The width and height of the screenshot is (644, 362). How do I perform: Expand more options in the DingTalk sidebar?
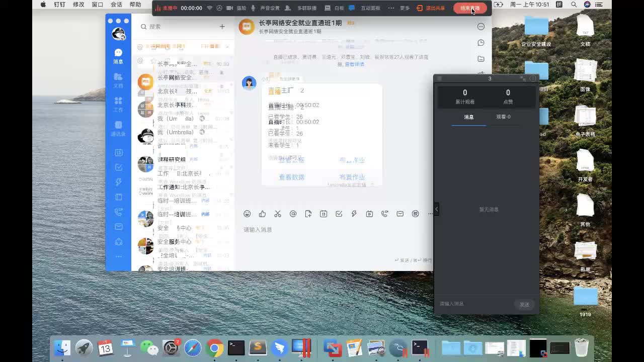119,256
